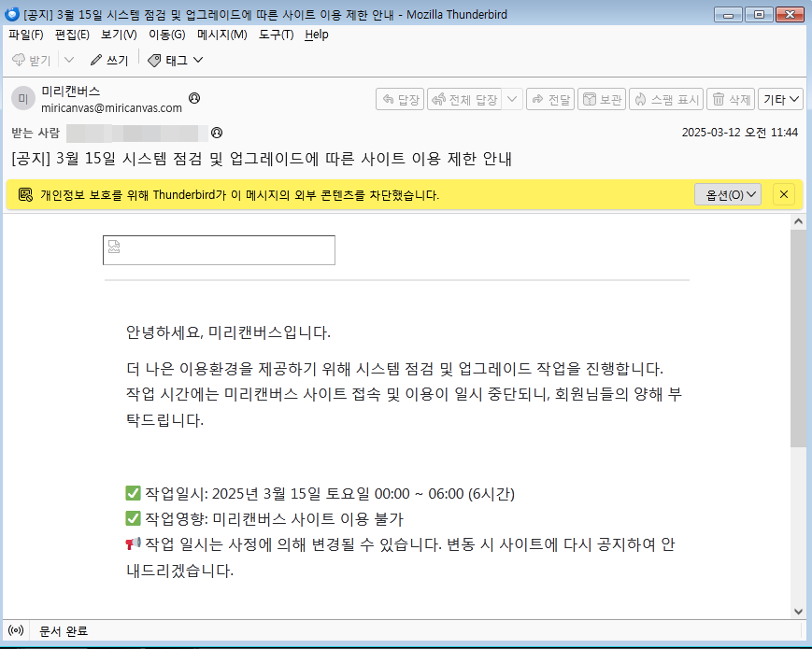Maximize the Thunderbird window

759,15
